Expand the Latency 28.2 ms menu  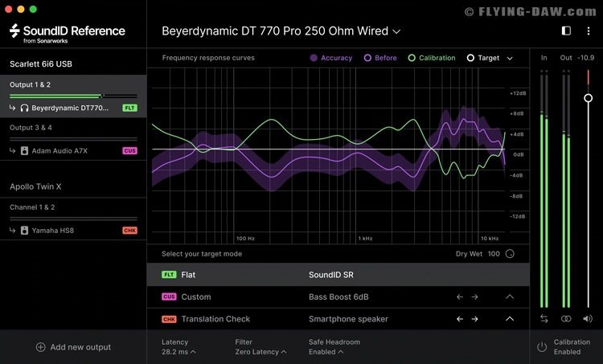point(178,352)
